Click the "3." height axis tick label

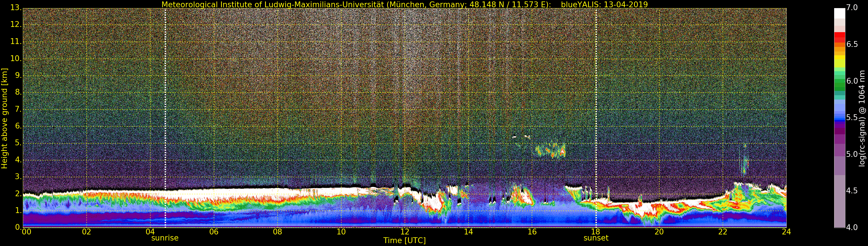pos(18,177)
